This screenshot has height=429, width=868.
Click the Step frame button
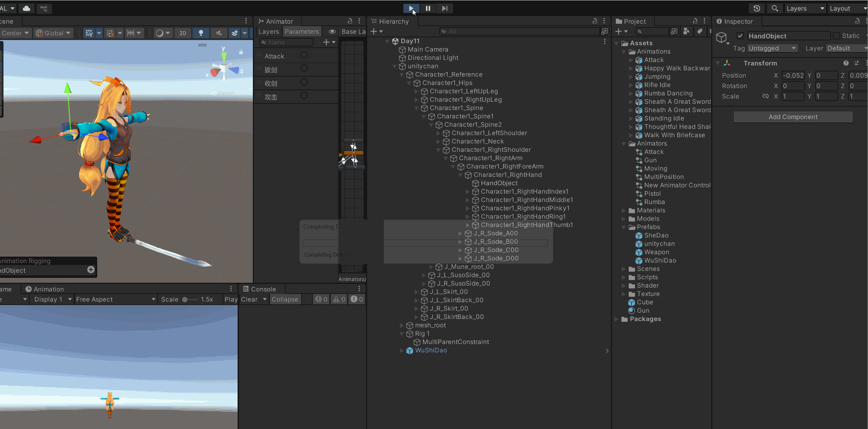[444, 8]
